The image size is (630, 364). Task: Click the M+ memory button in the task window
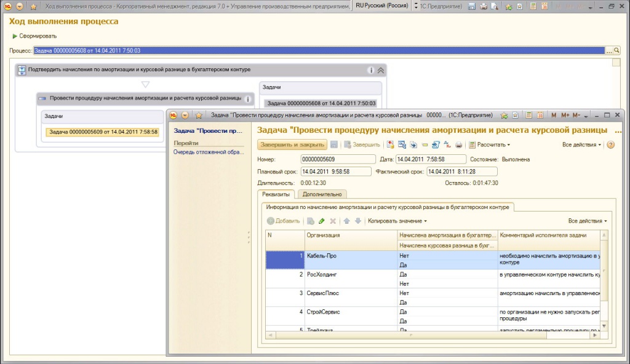point(565,116)
